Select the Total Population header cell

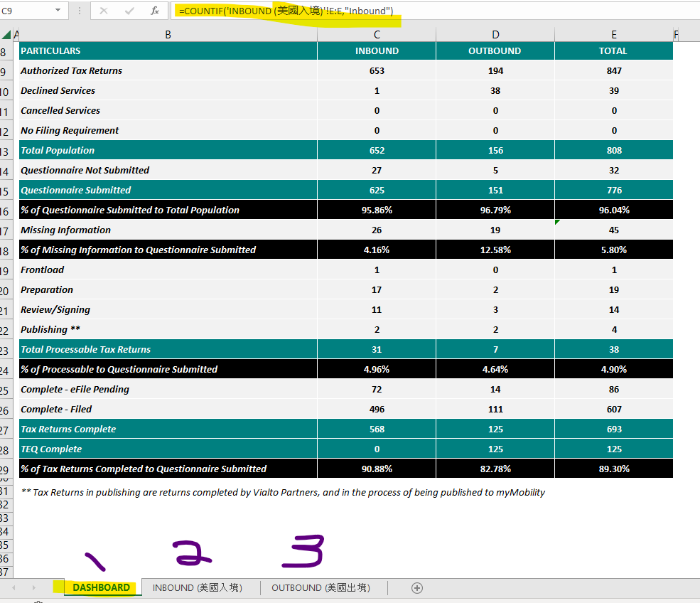pos(168,149)
